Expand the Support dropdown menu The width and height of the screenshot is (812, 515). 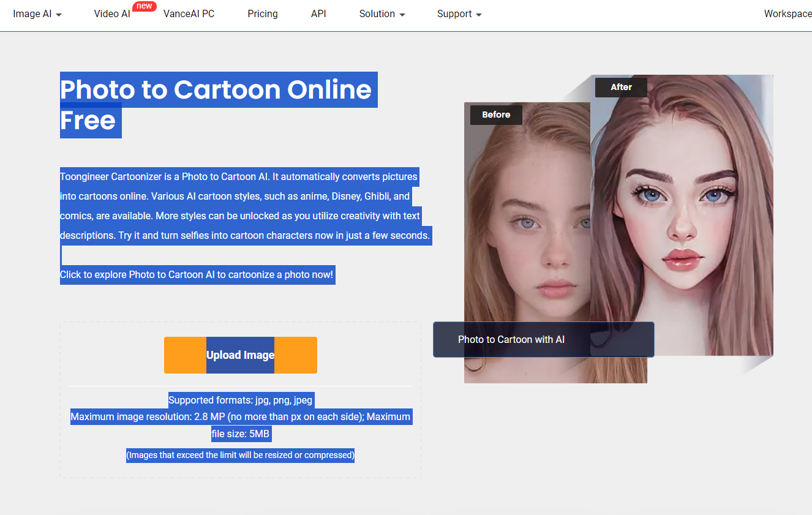[459, 13]
